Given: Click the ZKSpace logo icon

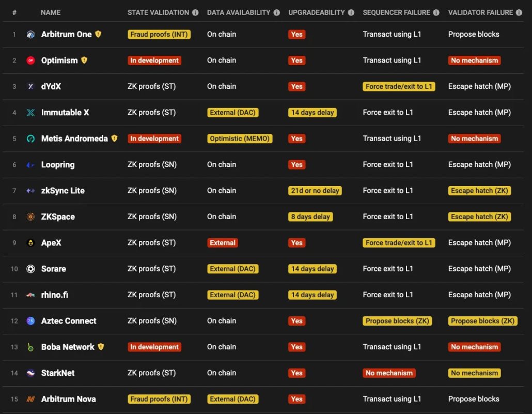Looking at the screenshot, I should coord(30,217).
